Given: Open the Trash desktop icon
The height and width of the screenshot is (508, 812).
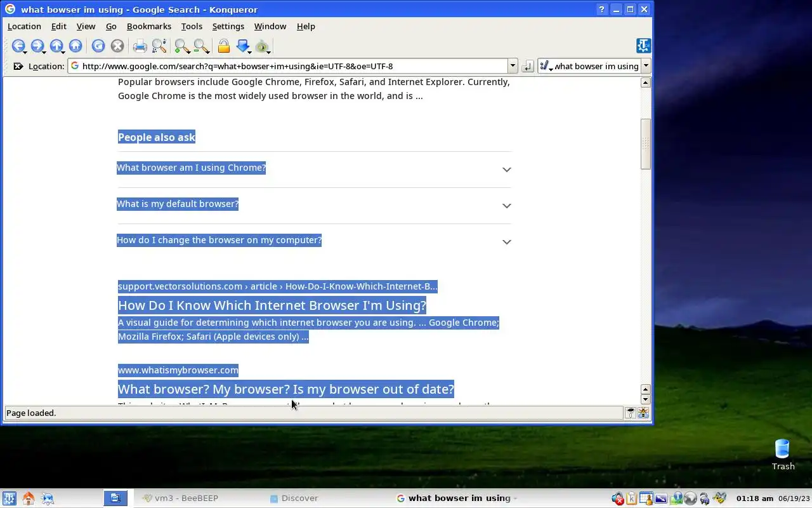Looking at the screenshot, I should 783,455.
